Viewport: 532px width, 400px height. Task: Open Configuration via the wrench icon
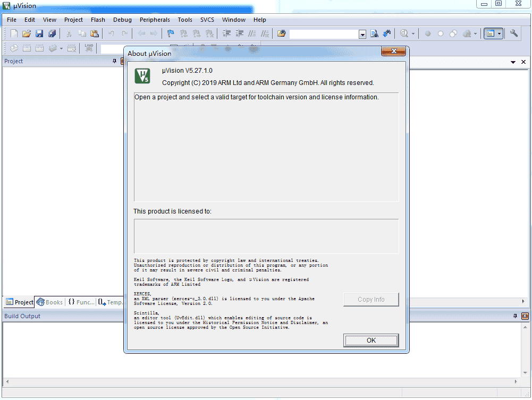coord(513,33)
